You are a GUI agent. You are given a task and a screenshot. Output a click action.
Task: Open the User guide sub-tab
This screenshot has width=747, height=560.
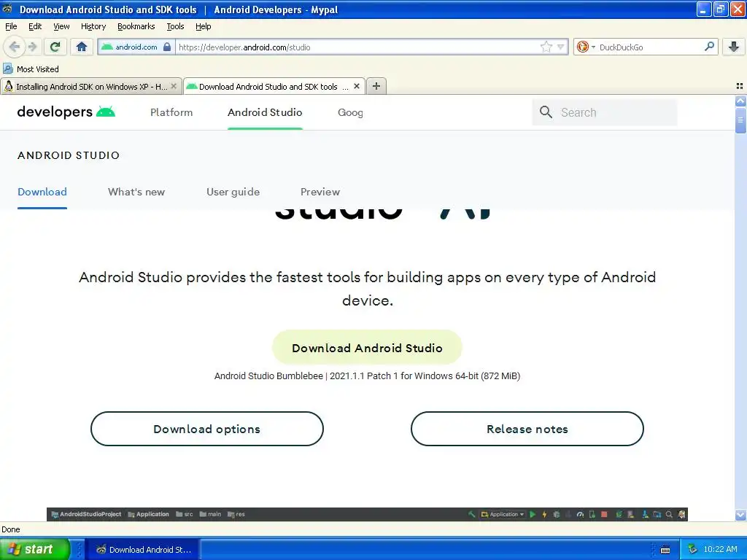coord(233,192)
